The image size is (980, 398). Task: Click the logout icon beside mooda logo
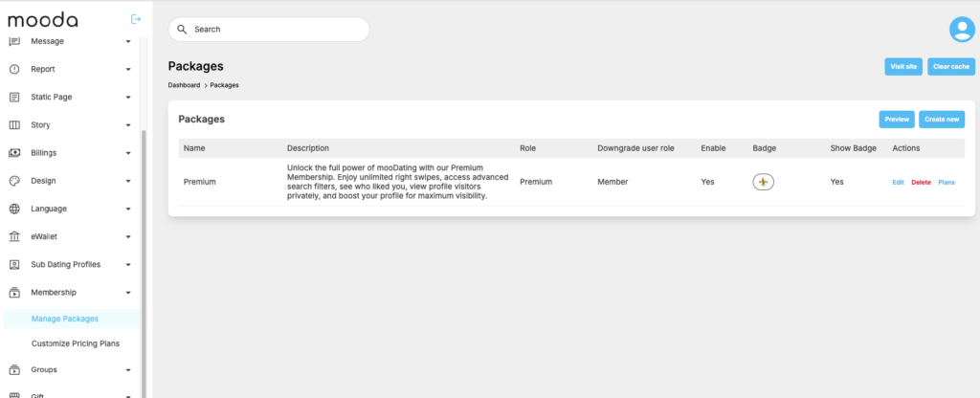coord(135,19)
